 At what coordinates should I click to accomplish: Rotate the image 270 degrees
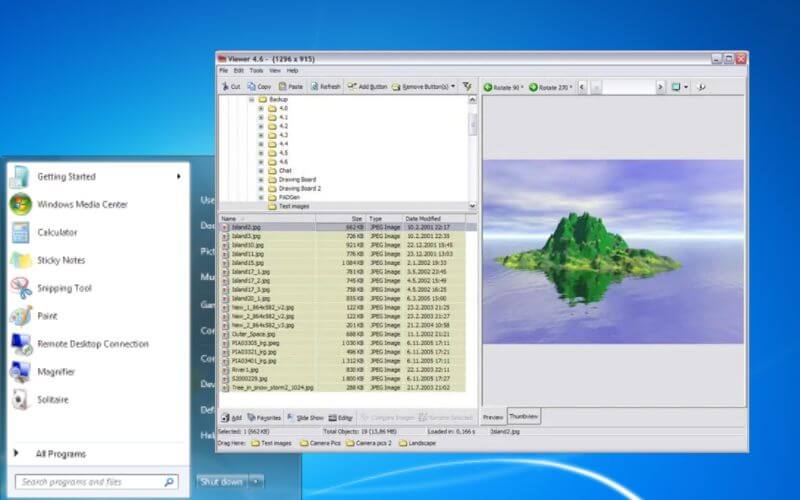550,87
